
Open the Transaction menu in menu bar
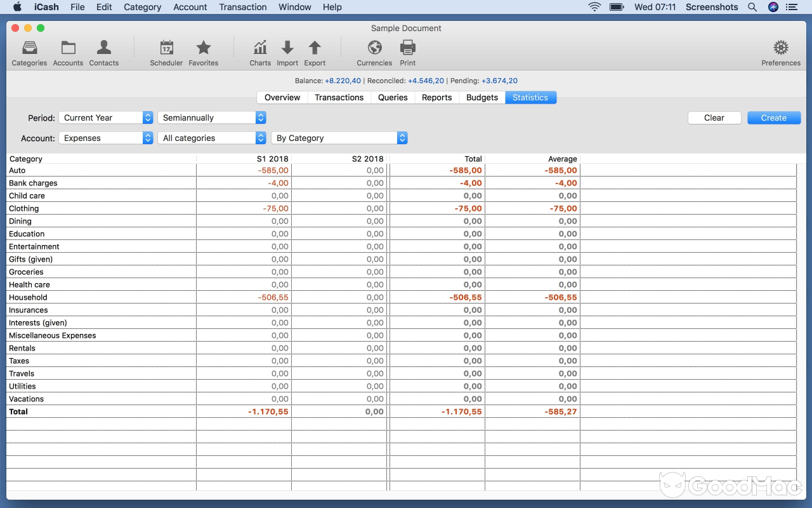[243, 7]
